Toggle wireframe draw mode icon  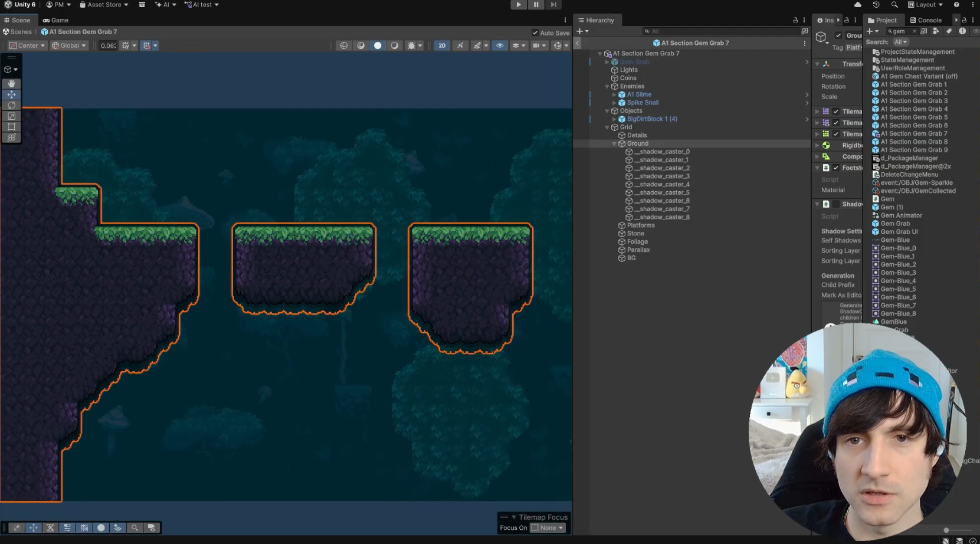344,45
